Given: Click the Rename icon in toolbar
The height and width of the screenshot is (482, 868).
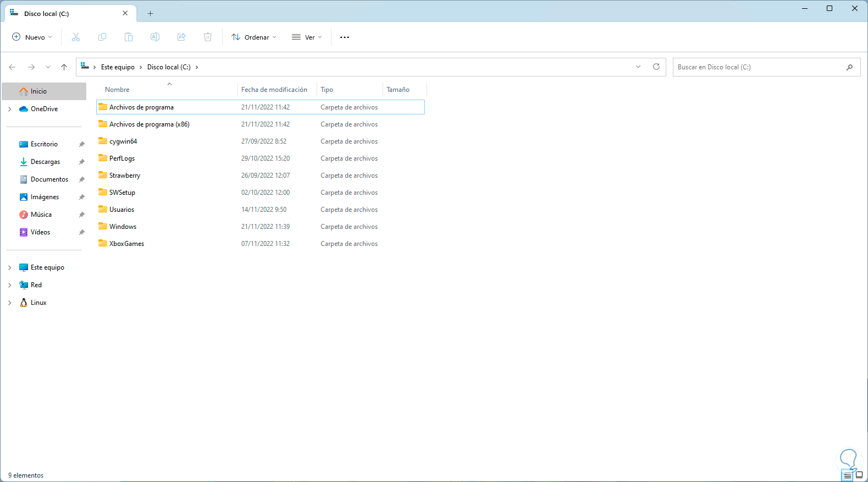Looking at the screenshot, I should click(x=155, y=37).
